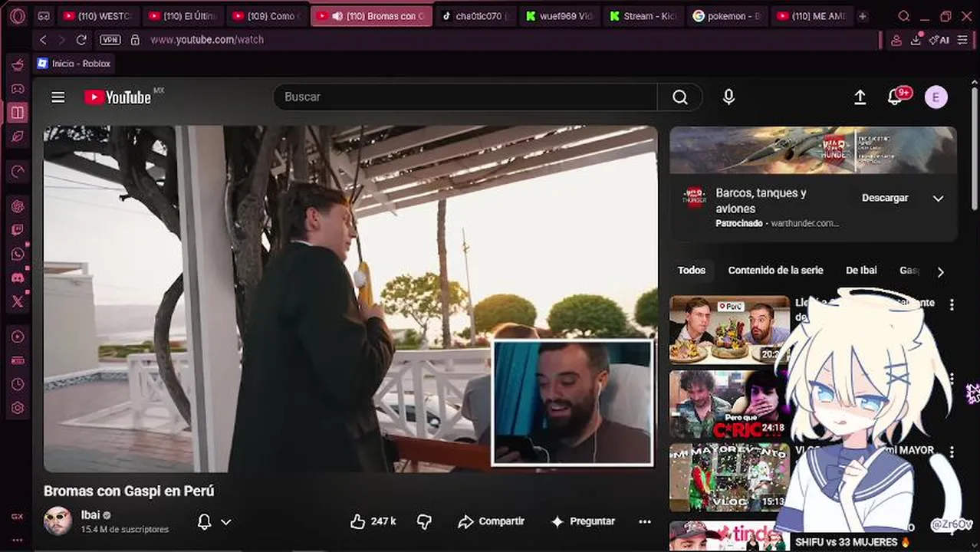
Task: Open Twitch in the sidebar
Action: click(x=17, y=230)
